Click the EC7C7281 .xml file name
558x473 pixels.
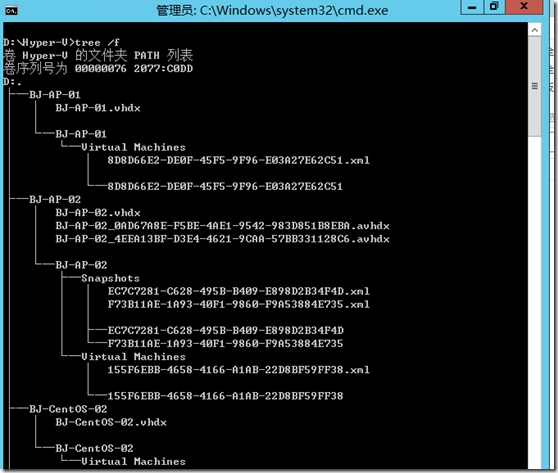(x=238, y=291)
